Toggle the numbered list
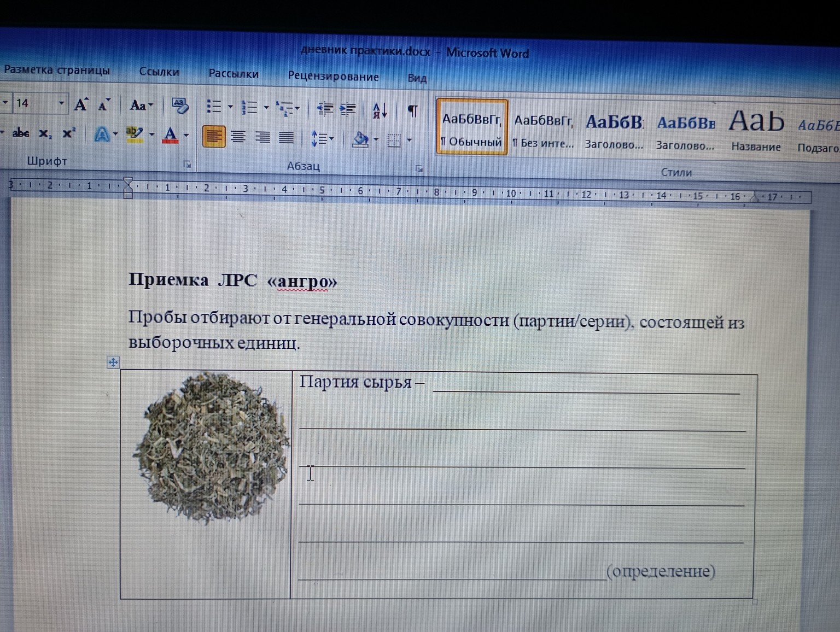Screen dimensions: 840x632 (x=249, y=108)
